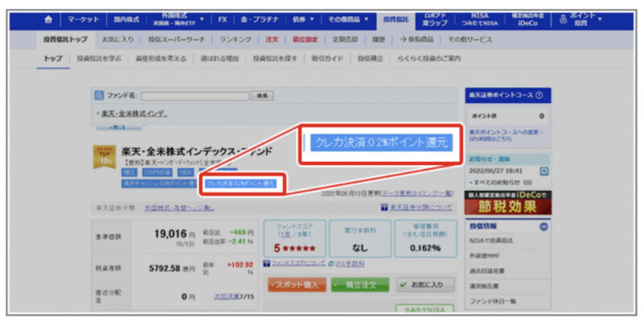Click the 検索 button next to fund name field
This screenshot has width=644, height=326.
tap(262, 96)
